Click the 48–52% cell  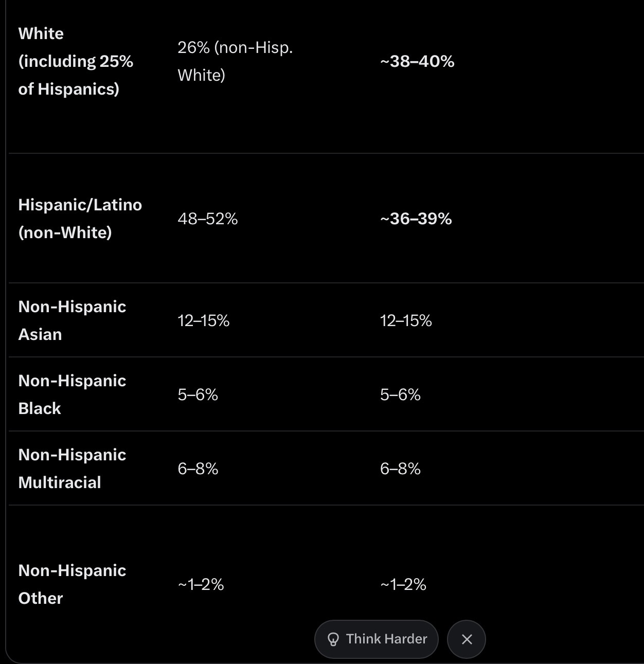coord(208,219)
